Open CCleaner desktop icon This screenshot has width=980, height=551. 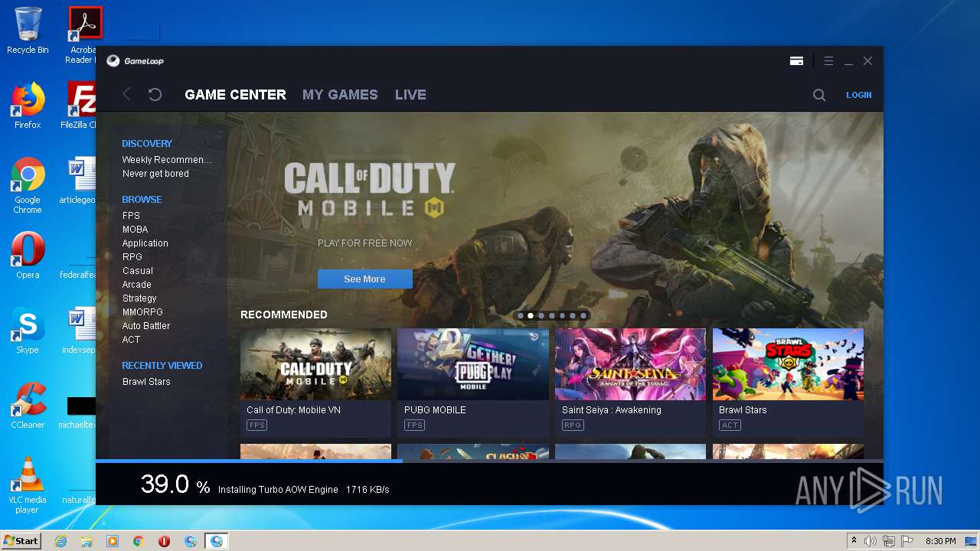click(28, 406)
